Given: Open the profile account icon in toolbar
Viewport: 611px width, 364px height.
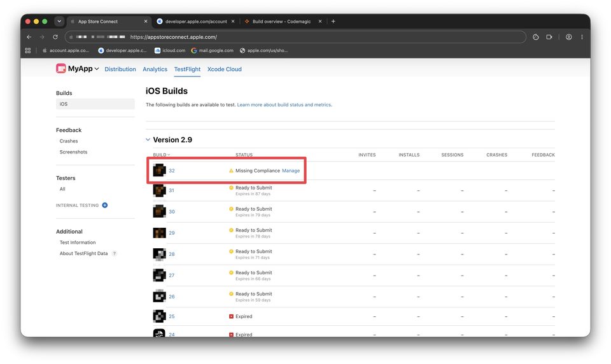Looking at the screenshot, I should point(569,37).
